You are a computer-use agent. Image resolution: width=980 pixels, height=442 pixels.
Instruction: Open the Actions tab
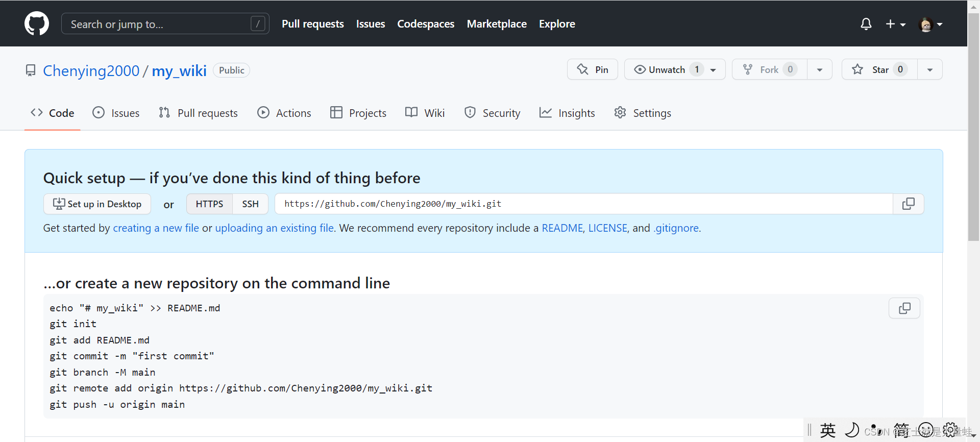tap(284, 113)
